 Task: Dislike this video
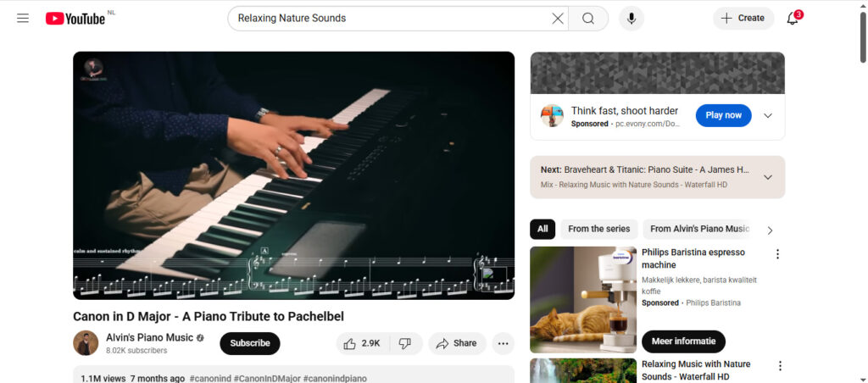coord(405,344)
